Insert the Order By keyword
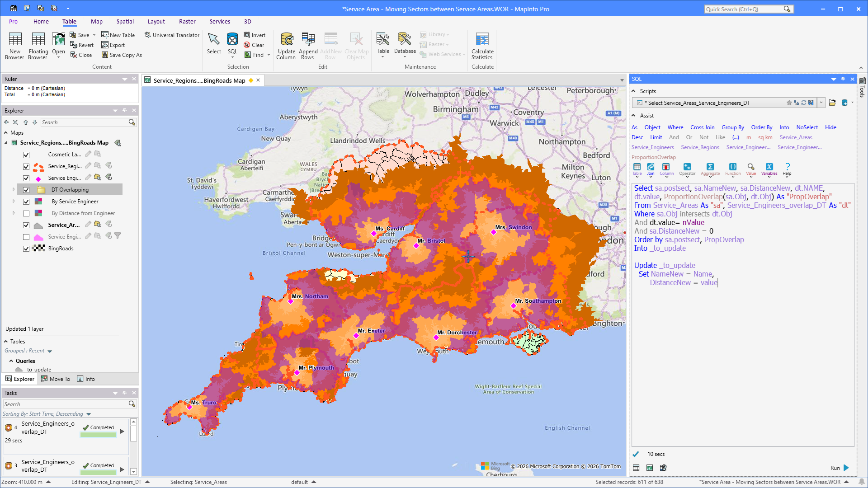Screen dimensions: 868x488 pyautogui.click(x=762, y=127)
